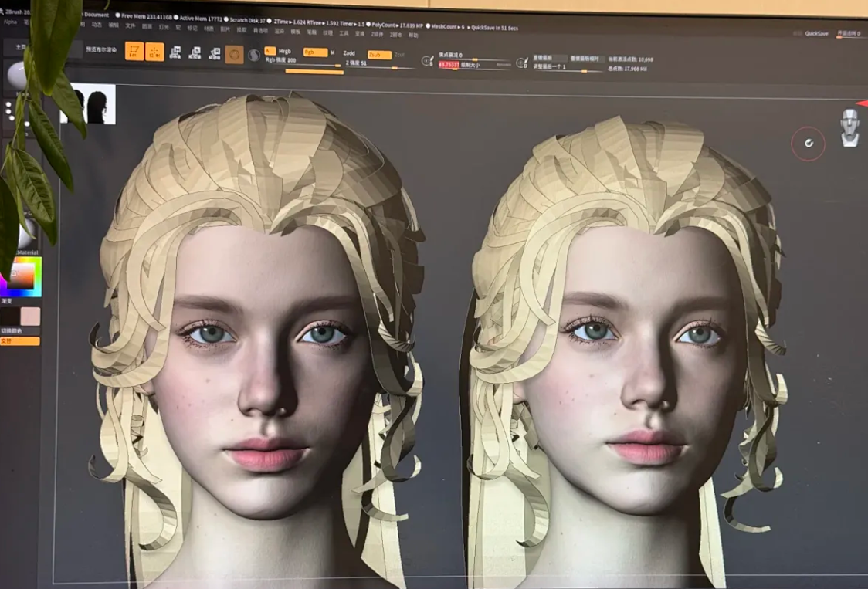Click the QuickSave button

point(816,34)
